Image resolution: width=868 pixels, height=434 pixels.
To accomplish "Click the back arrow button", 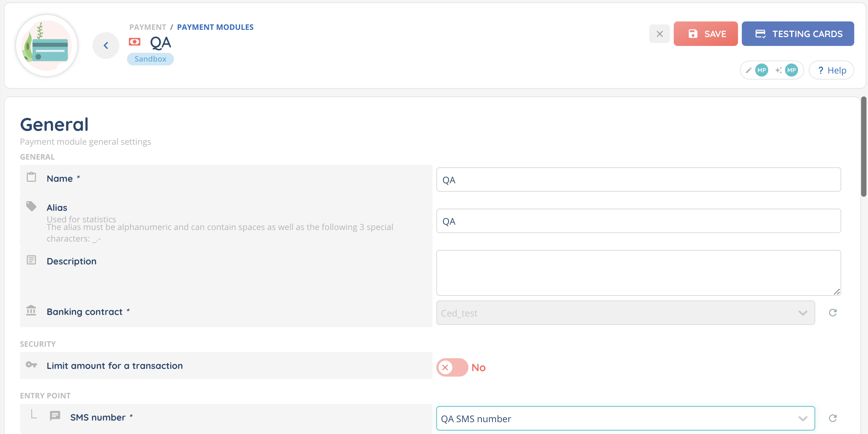I will [x=106, y=46].
